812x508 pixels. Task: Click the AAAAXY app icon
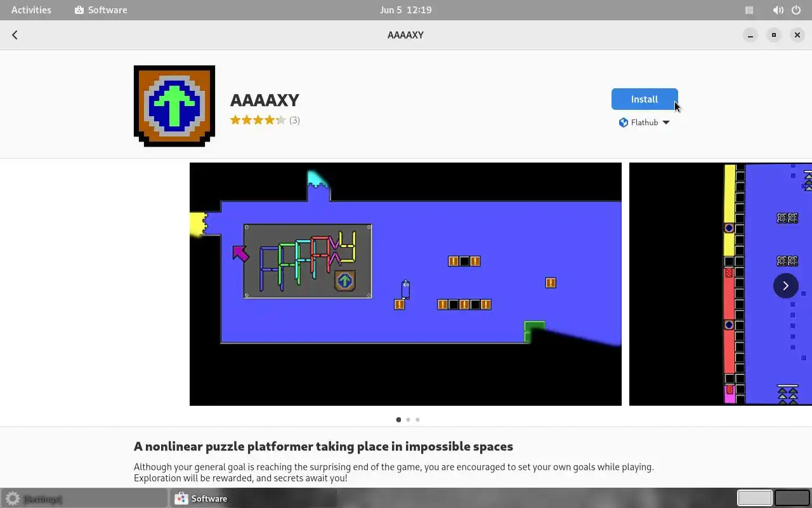174,106
